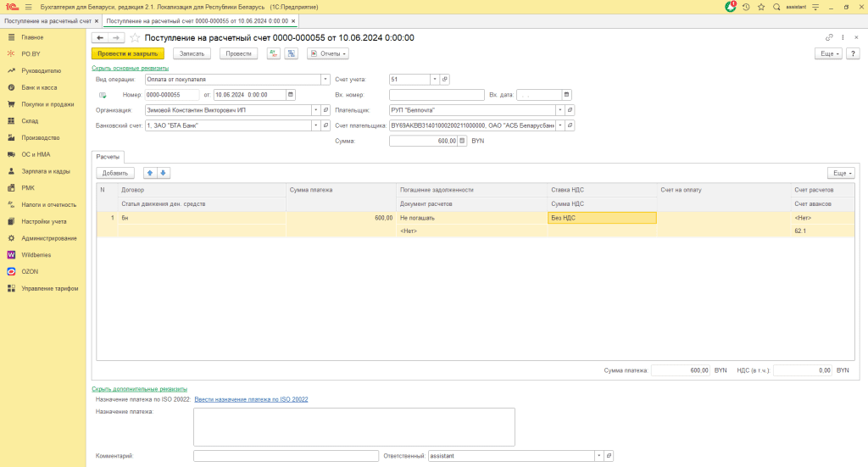Click into the Назначение платежа text area
Image resolution: width=868 pixels, height=467 pixels.
(353, 426)
